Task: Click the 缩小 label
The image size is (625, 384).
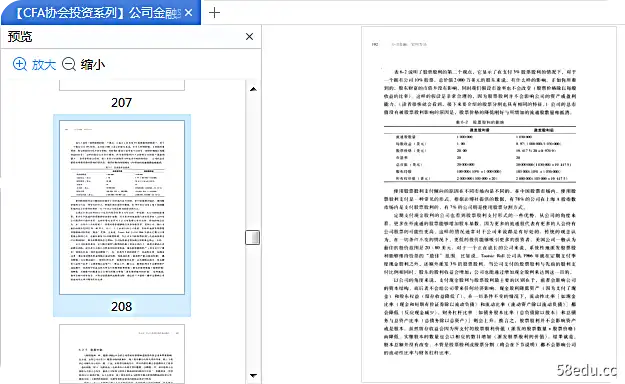Action: (x=93, y=64)
